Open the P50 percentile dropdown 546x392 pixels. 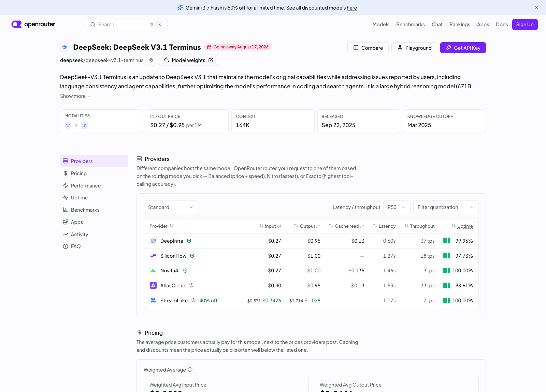(x=397, y=207)
